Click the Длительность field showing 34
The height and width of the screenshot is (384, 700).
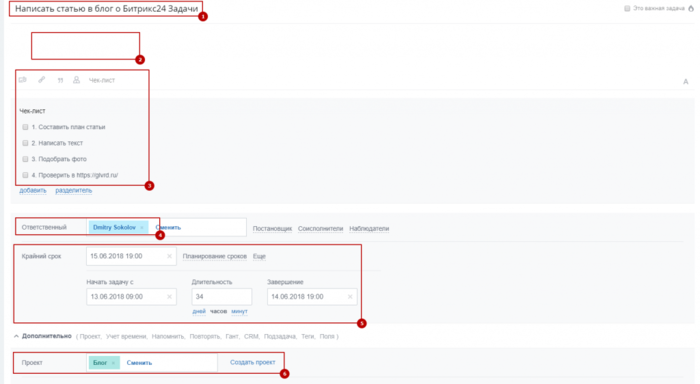point(222,297)
